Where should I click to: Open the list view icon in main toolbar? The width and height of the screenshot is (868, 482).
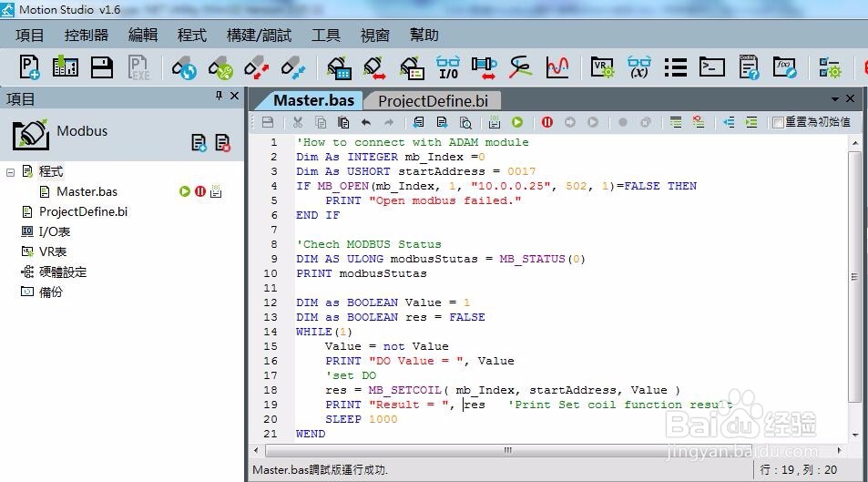pos(675,67)
